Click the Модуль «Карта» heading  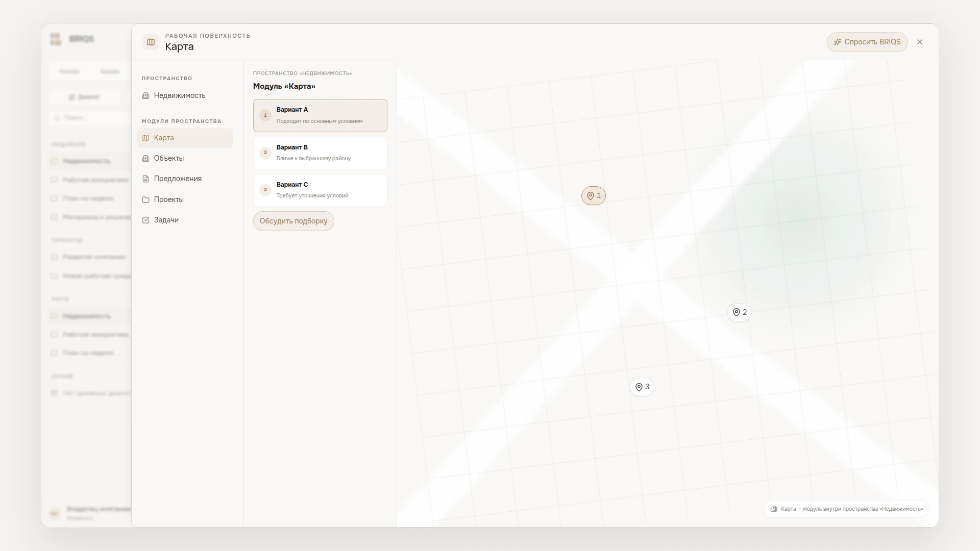(284, 86)
